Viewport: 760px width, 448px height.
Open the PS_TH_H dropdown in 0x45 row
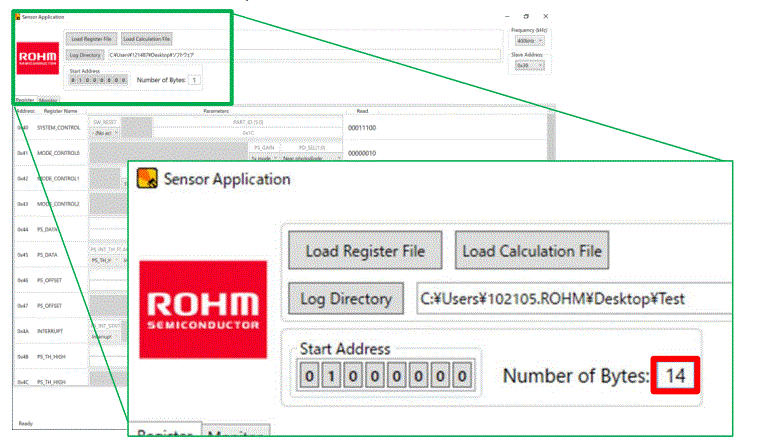(x=104, y=260)
